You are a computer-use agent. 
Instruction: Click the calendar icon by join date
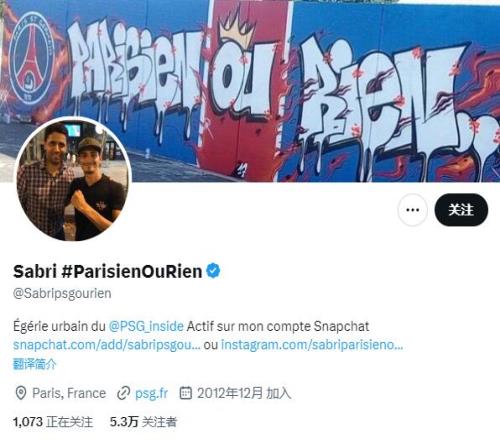186,393
